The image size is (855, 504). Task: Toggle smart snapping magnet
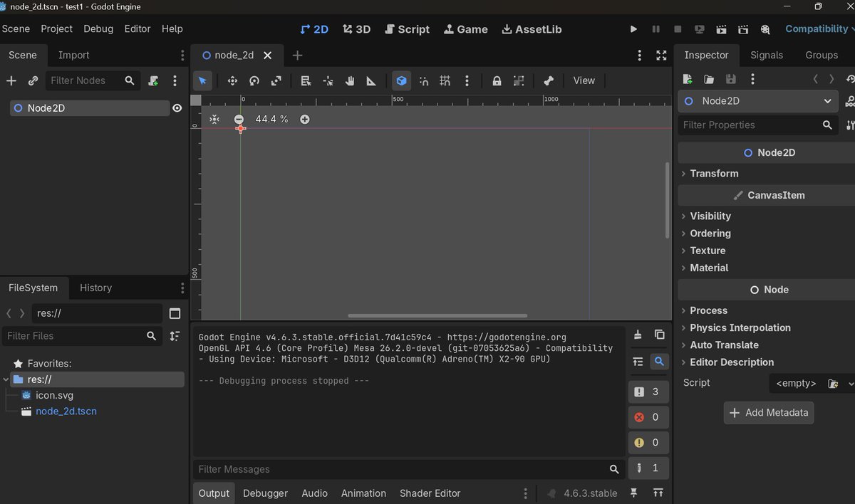[423, 81]
